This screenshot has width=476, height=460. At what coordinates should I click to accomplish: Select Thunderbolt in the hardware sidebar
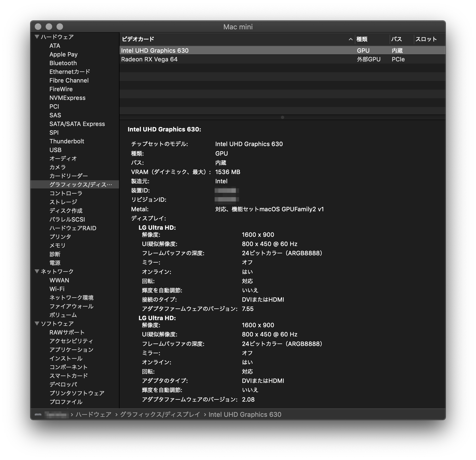pyautogui.click(x=67, y=141)
